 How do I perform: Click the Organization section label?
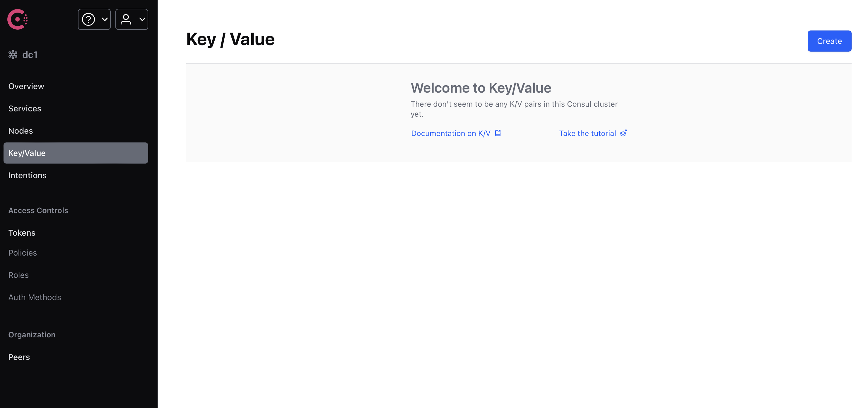[32, 334]
